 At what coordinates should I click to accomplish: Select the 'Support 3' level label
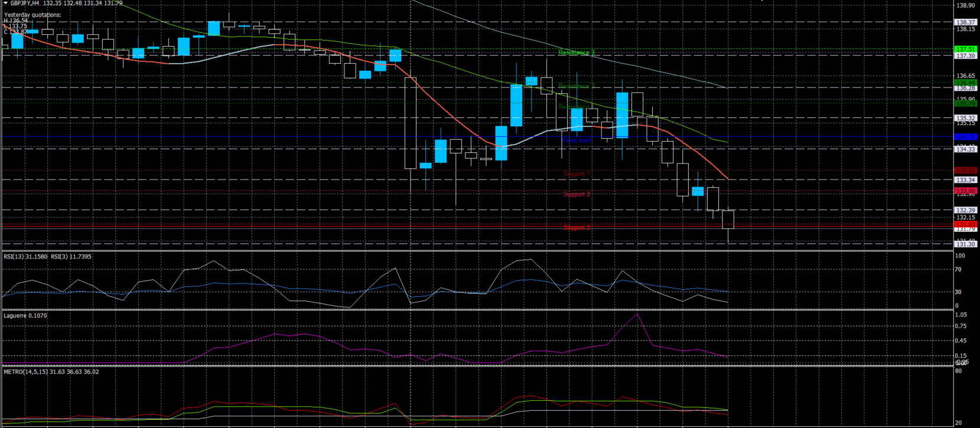point(577,228)
